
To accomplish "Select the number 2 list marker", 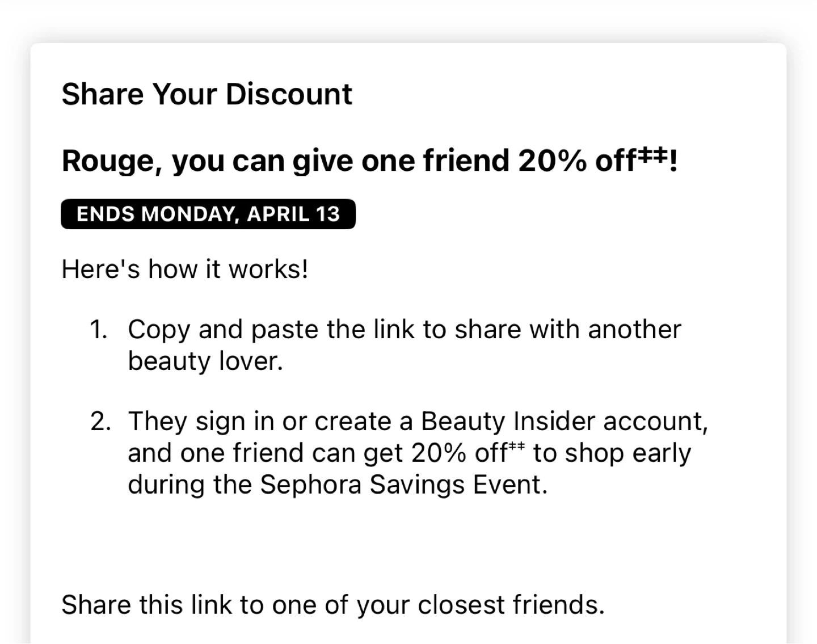I will (x=100, y=422).
